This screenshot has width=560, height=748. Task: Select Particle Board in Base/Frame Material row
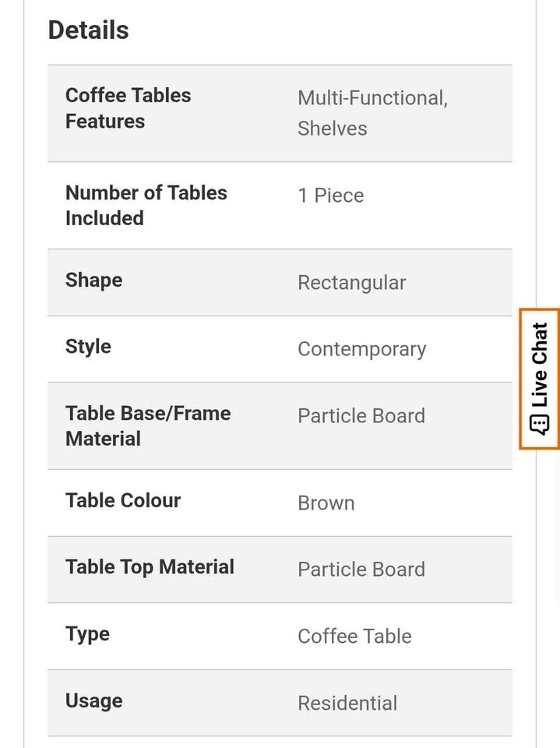361,416
